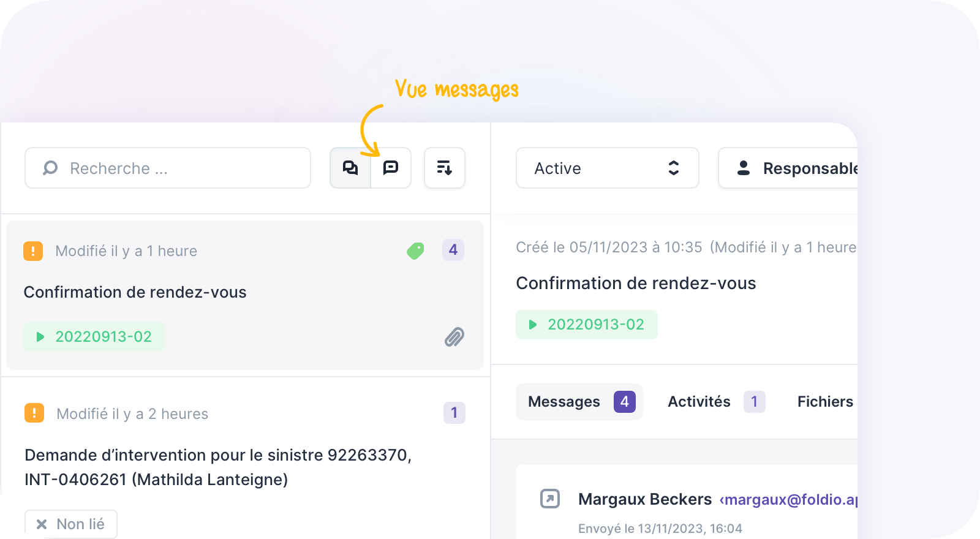Switch to conversations view icon
Image resolution: width=980 pixels, height=539 pixels.
point(350,168)
